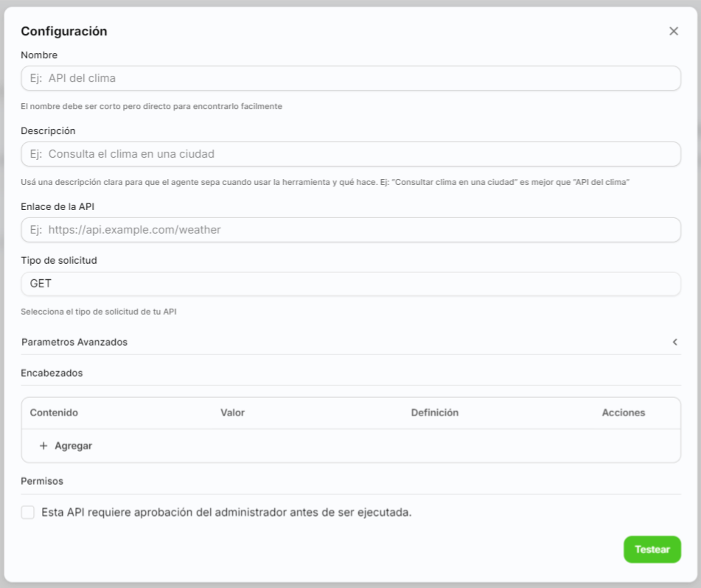Click the Contenido column header
This screenshot has height=588, width=701.
point(54,413)
